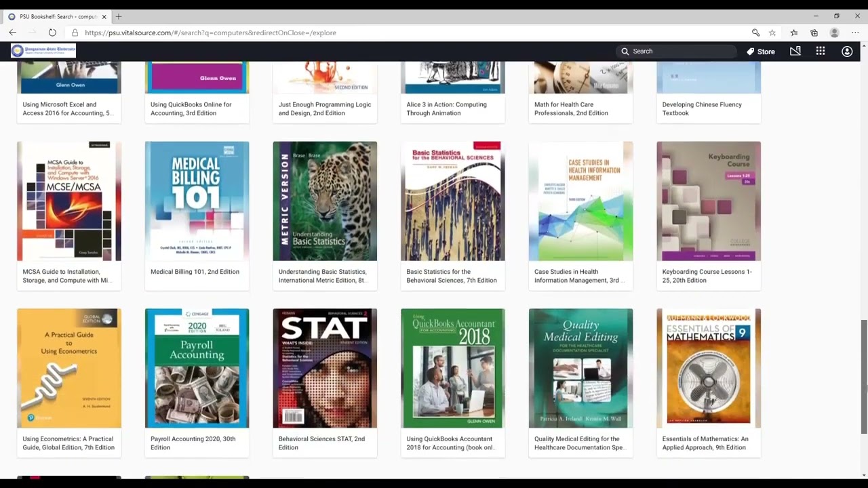
Task: Click title Behavioral Sciences STAT, 2nd Edition
Action: coord(321,443)
